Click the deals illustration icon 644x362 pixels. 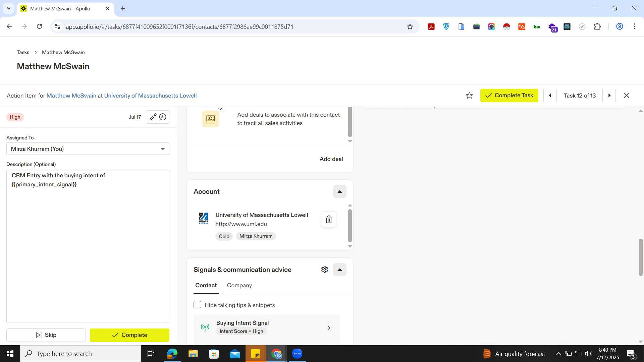(x=211, y=119)
